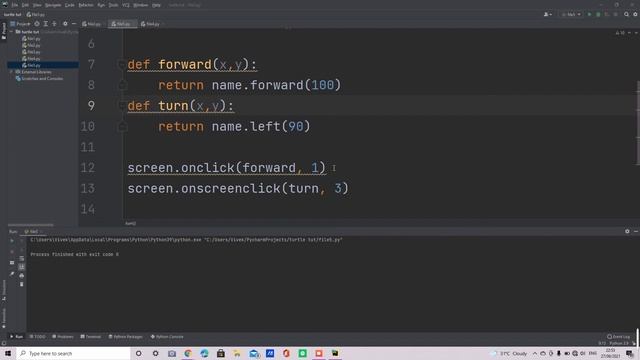Click the Debug bug icon in top toolbar
The width and height of the screenshot is (640, 360).
(598, 14)
